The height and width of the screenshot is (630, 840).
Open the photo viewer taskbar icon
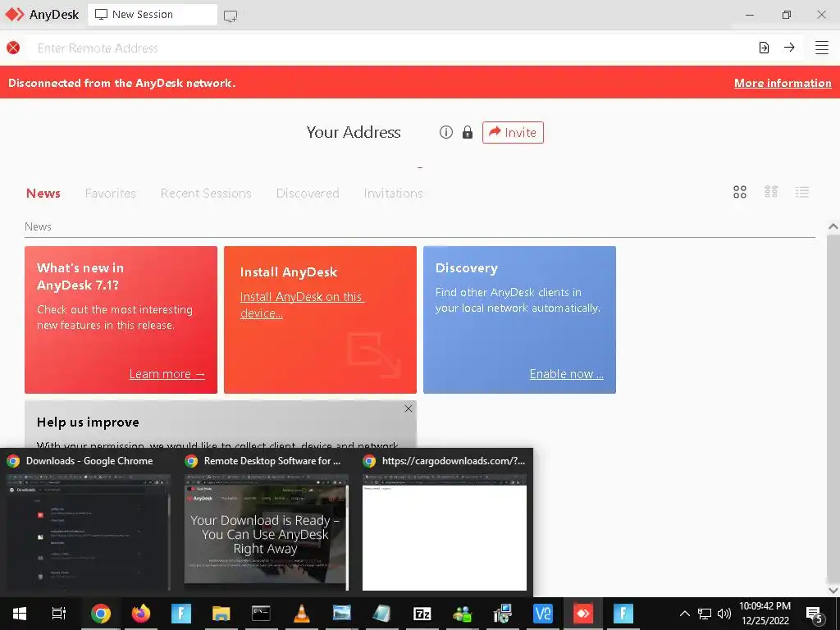pos(342,614)
